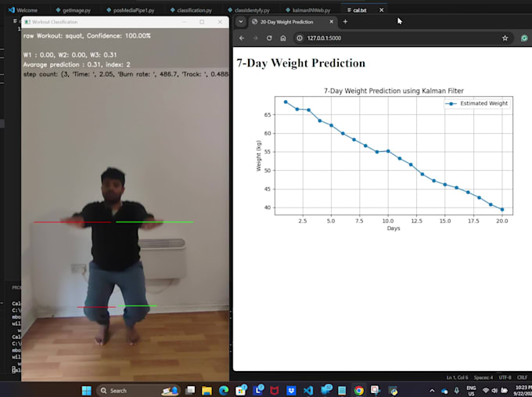Go back in the browser

tap(242, 38)
